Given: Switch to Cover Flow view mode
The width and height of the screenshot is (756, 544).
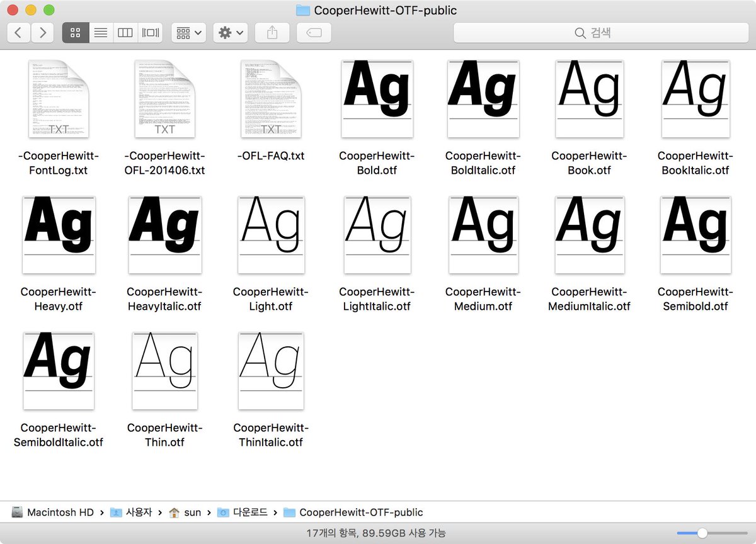Looking at the screenshot, I should click(x=151, y=33).
